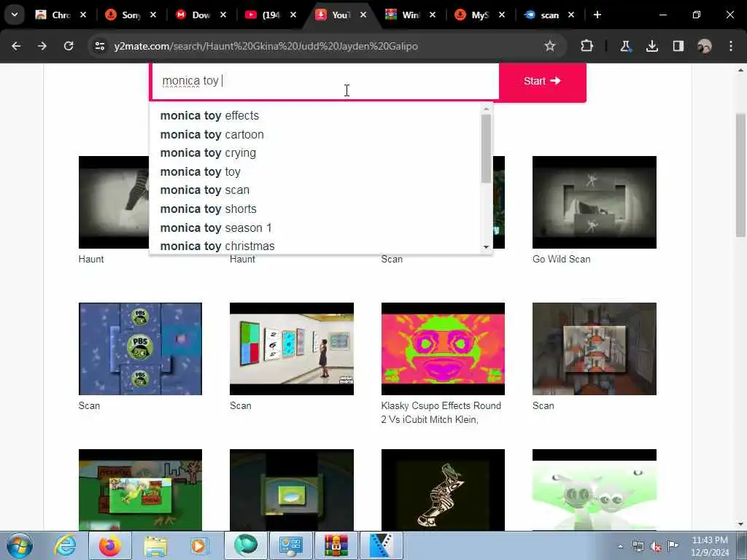
Task: Click the page vertical scrollbar thumb
Action: tap(740, 175)
